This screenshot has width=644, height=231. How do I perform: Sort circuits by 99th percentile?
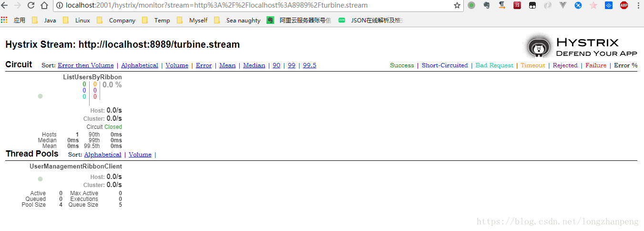(x=292, y=65)
